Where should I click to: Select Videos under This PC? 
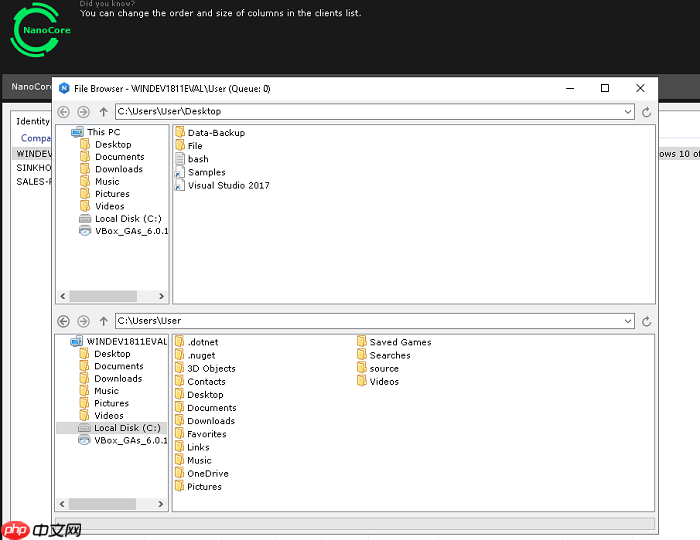pyautogui.click(x=102, y=206)
